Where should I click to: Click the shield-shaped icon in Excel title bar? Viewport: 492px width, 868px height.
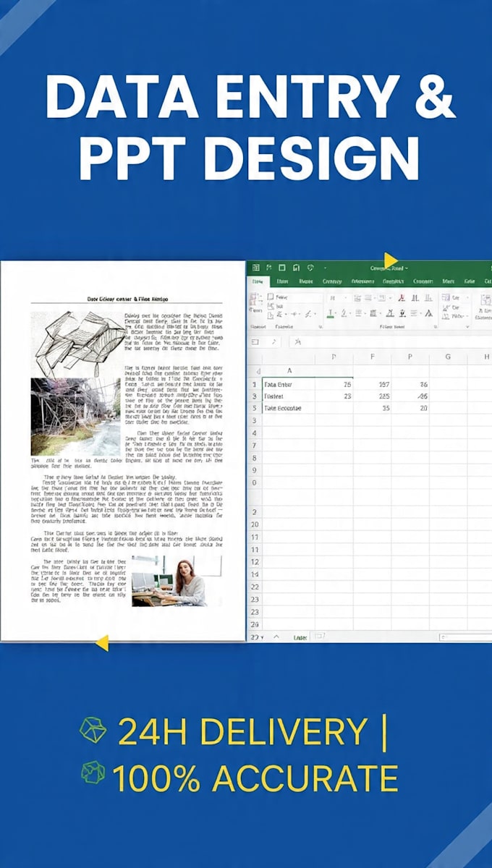[x=310, y=267]
